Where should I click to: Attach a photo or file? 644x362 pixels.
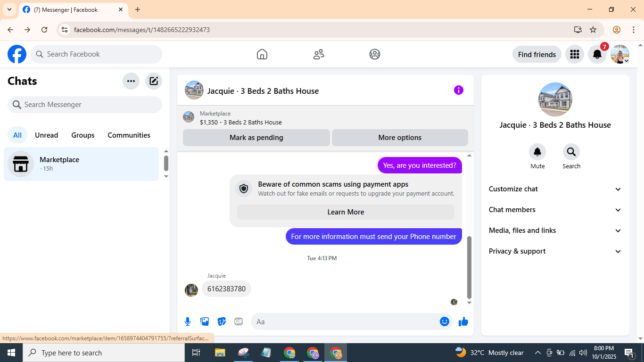(x=205, y=321)
